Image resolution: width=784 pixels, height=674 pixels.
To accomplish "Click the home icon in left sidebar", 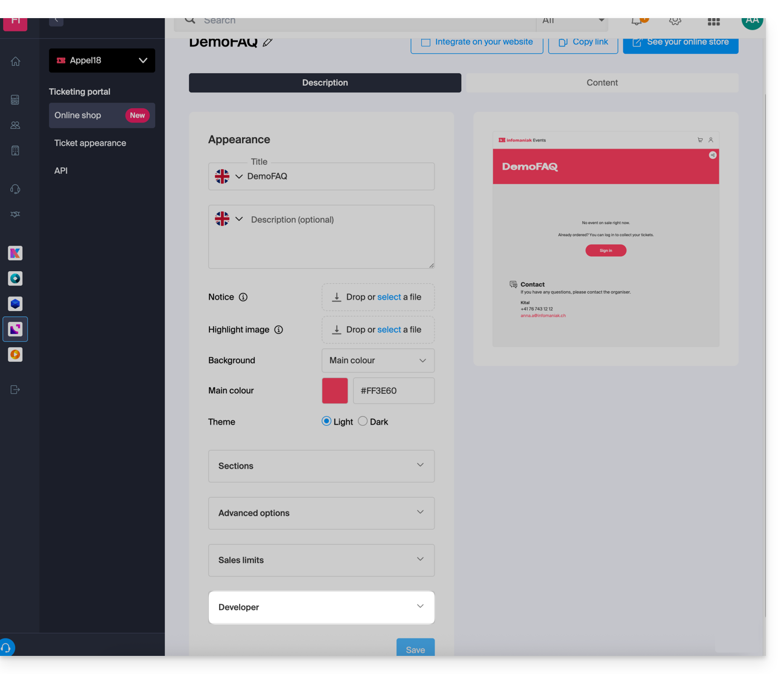I will point(16,62).
